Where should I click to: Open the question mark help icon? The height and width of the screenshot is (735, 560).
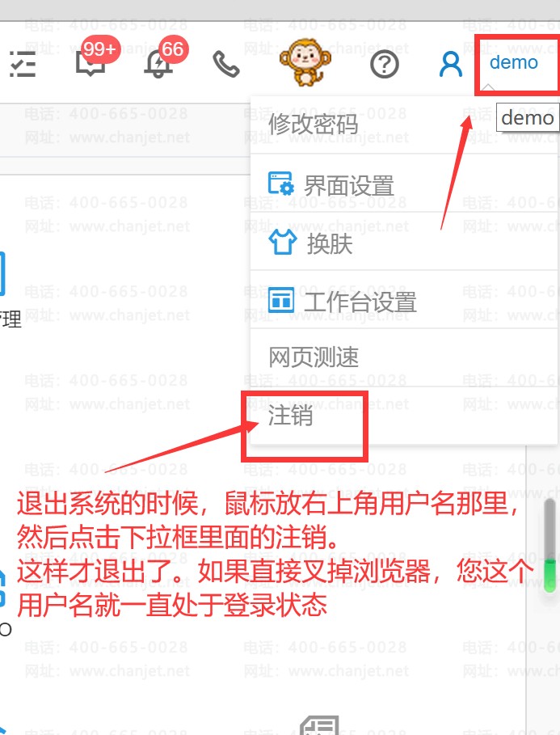[x=385, y=64]
